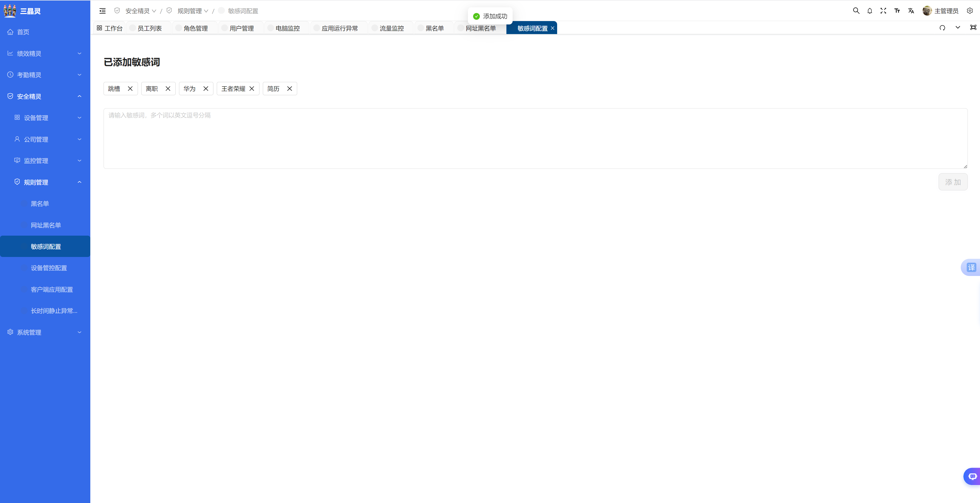
Task: Switch to 电脑监控 tab
Action: point(287,28)
